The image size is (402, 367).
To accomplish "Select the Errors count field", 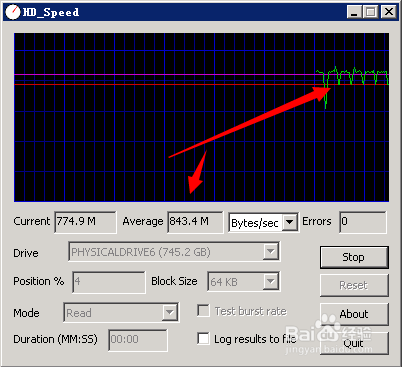I will tap(363, 222).
